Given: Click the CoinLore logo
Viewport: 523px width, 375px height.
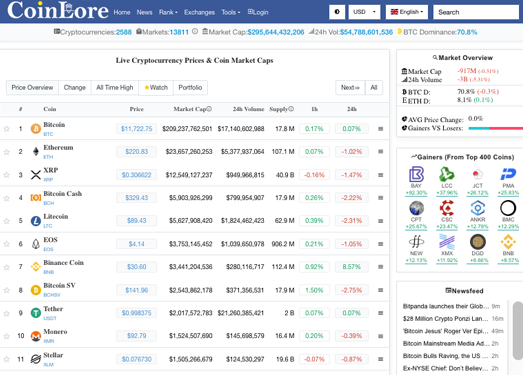Looking at the screenshot, I should pyautogui.click(x=58, y=10).
